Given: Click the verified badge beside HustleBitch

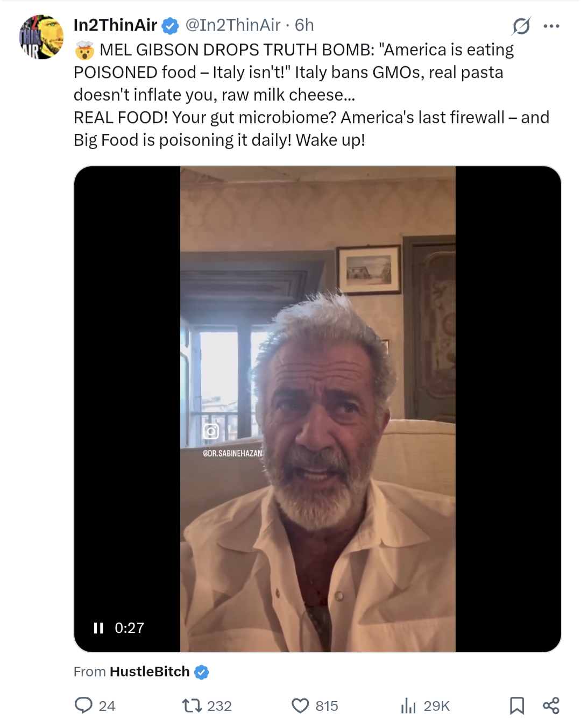Looking at the screenshot, I should click(202, 672).
